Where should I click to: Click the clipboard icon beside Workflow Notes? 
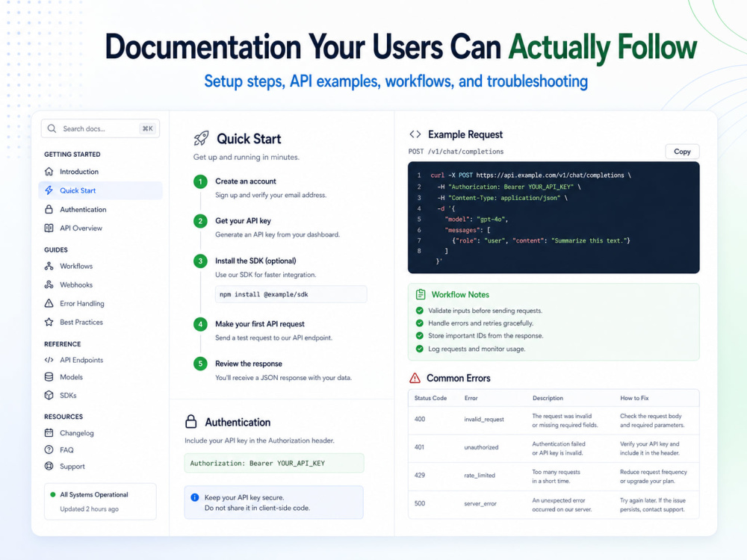tap(420, 294)
